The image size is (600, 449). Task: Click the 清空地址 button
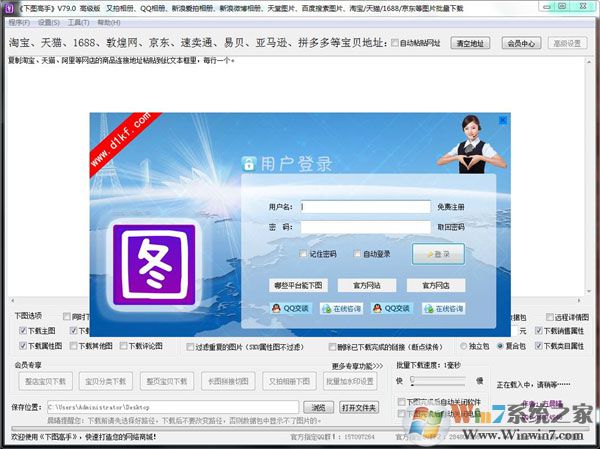[470, 43]
